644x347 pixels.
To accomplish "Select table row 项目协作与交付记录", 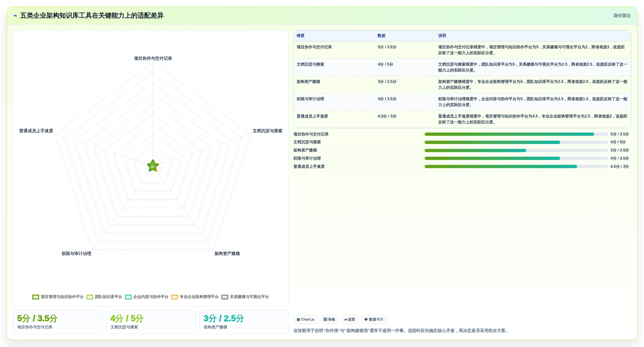I will [462, 50].
